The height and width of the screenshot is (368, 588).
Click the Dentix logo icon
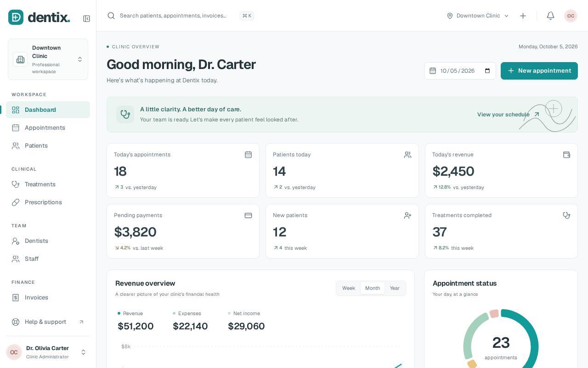pyautogui.click(x=16, y=17)
